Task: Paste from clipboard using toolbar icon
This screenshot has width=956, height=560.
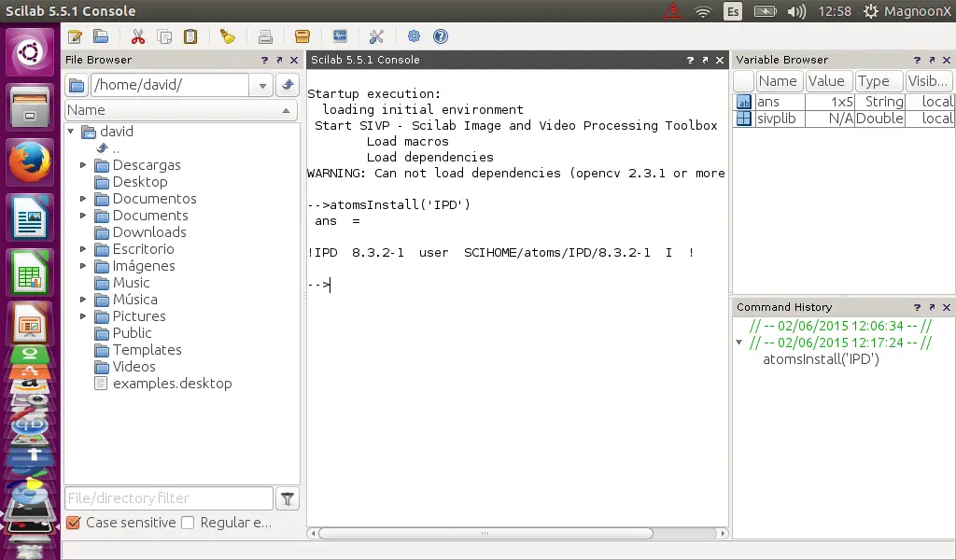Action: click(190, 36)
